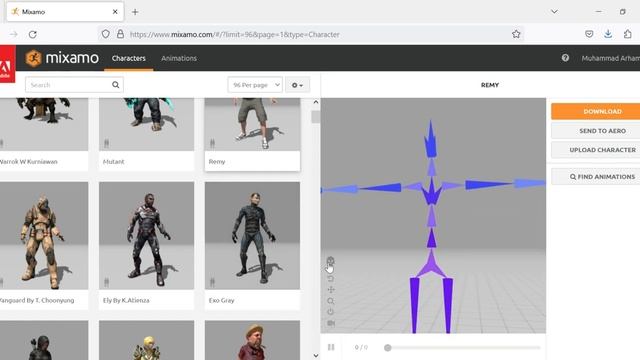
Task: Select the zoom magnifier tool in viewer
Action: point(331,301)
